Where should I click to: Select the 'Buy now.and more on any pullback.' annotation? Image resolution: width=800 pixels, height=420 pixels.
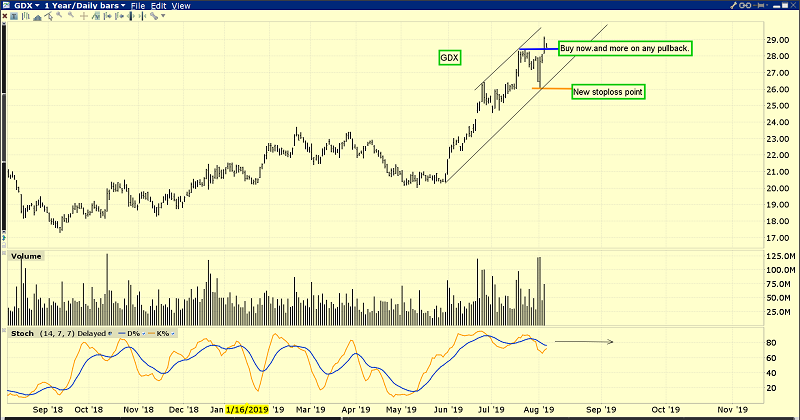(x=625, y=48)
